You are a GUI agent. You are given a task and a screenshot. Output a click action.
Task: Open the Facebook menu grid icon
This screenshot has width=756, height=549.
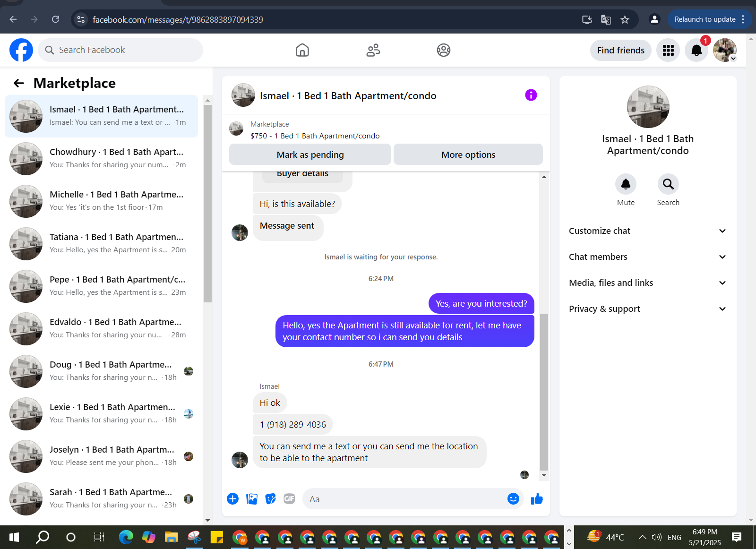click(668, 50)
